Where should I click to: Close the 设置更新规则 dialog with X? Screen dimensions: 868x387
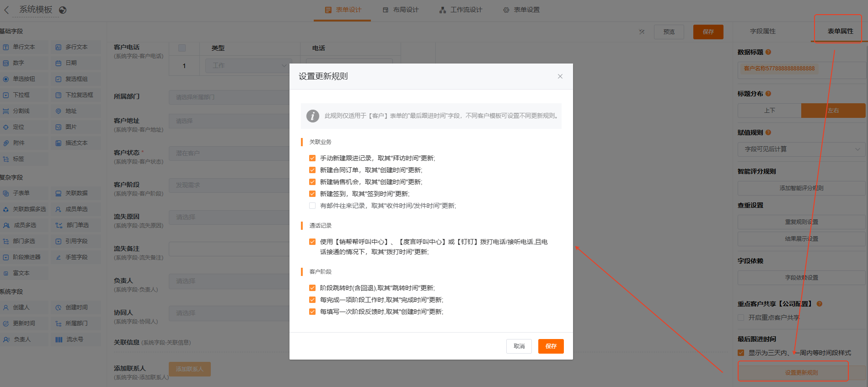560,76
